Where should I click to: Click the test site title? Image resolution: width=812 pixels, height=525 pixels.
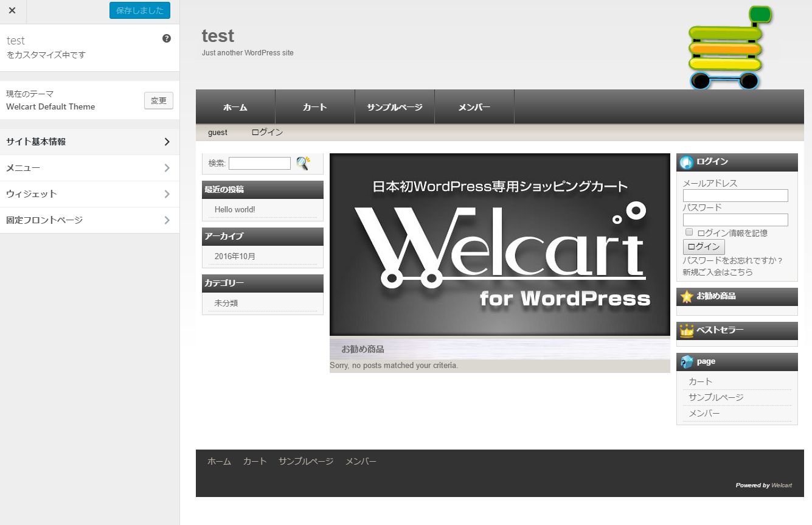[218, 36]
